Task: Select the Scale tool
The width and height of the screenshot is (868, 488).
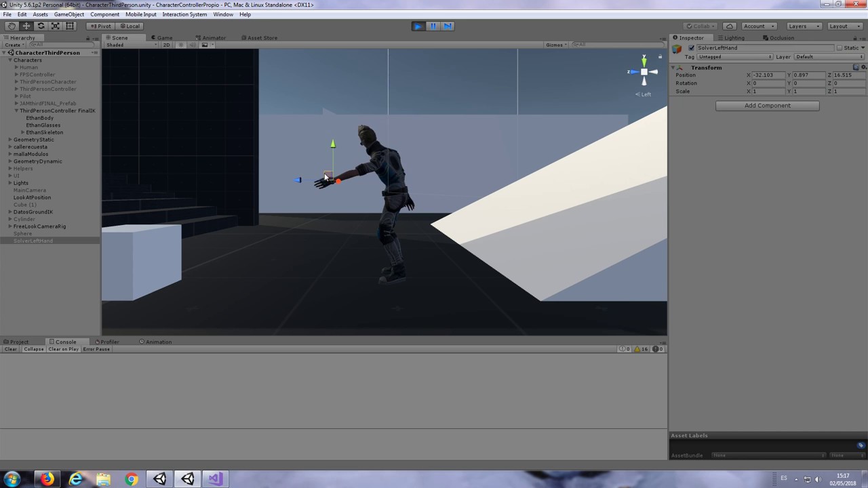Action: coord(56,25)
